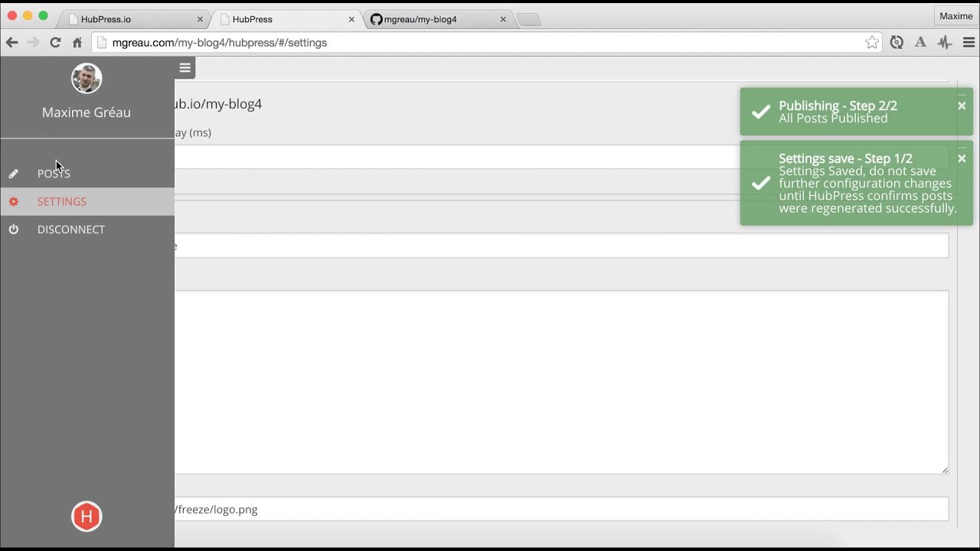The width and height of the screenshot is (980, 551).
Task: Click the URL address bar
Action: 486,43
